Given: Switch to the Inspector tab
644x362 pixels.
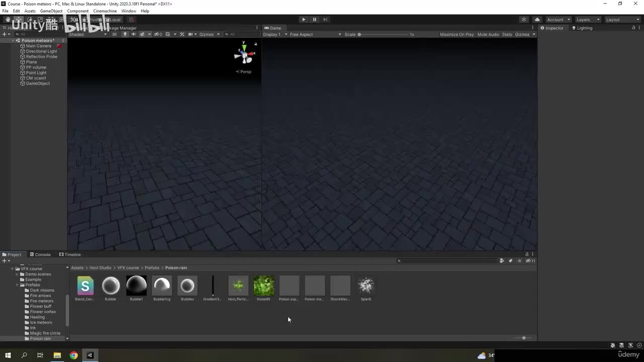Looking at the screenshot, I should pyautogui.click(x=552, y=28).
